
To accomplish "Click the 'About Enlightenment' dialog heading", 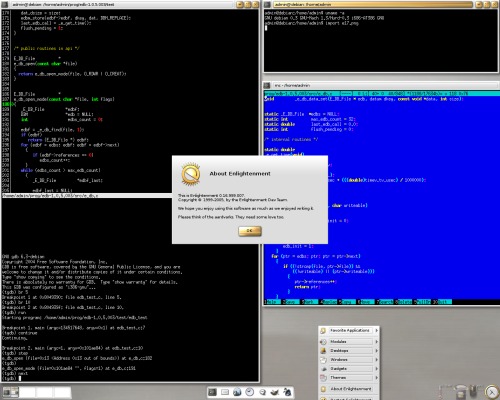I will 240,174.
